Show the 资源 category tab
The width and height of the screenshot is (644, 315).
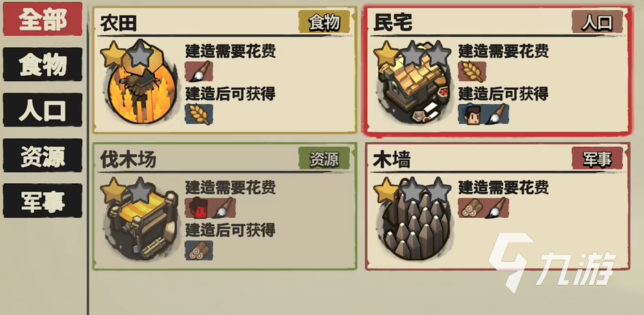point(42,155)
